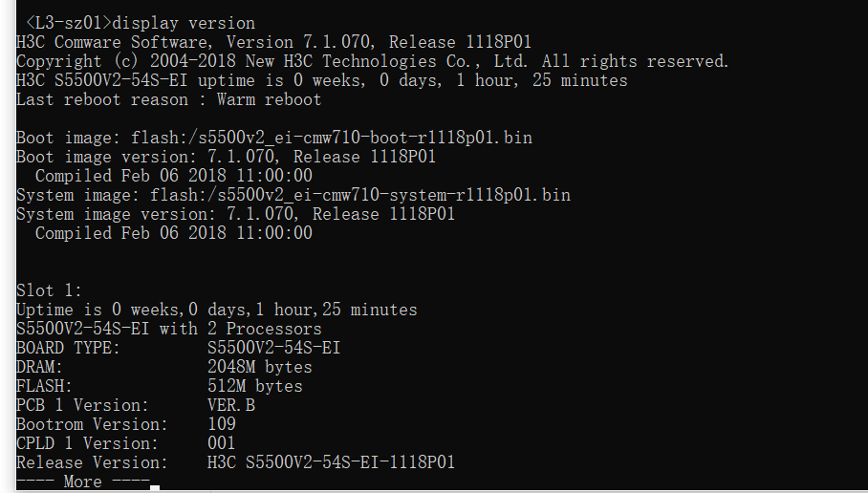The image size is (868, 493).
Task: Click the "---- More ----" pager prompt
Action: (x=82, y=482)
